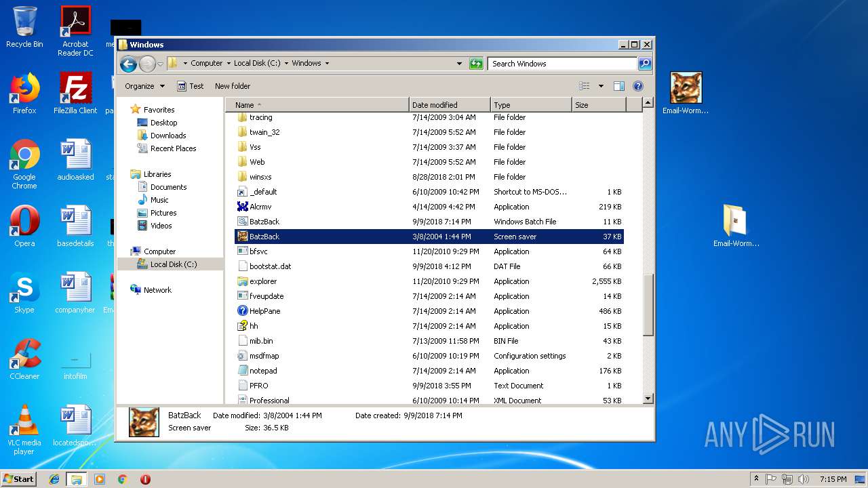
Task: Click the green Refresh button beside address bar
Action: point(476,64)
